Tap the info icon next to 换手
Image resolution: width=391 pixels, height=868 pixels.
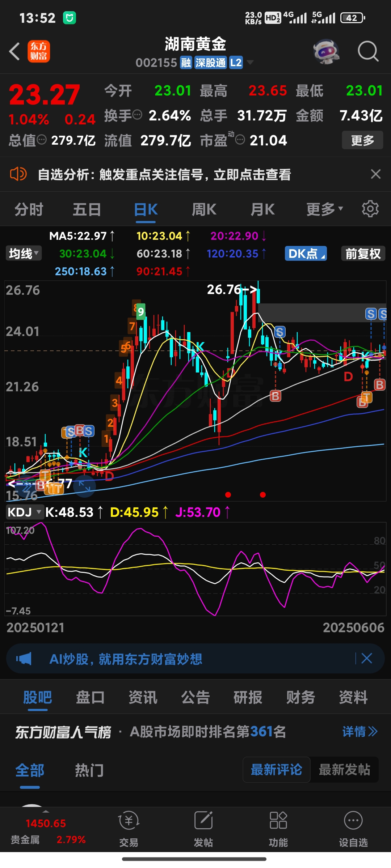click(x=137, y=115)
